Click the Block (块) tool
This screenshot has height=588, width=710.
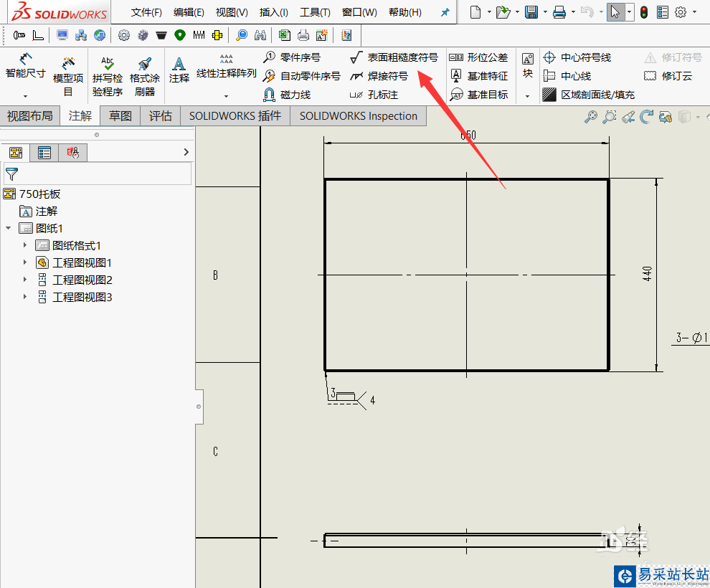point(528,66)
